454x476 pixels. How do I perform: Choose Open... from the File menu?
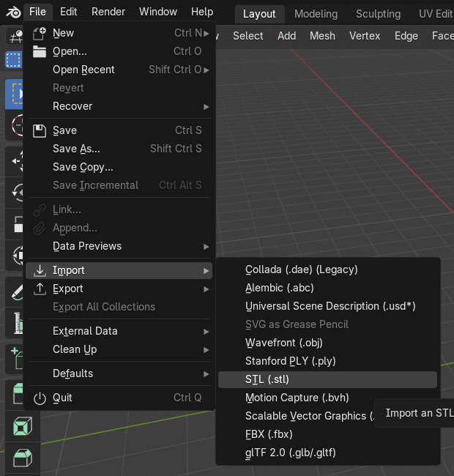(119, 51)
